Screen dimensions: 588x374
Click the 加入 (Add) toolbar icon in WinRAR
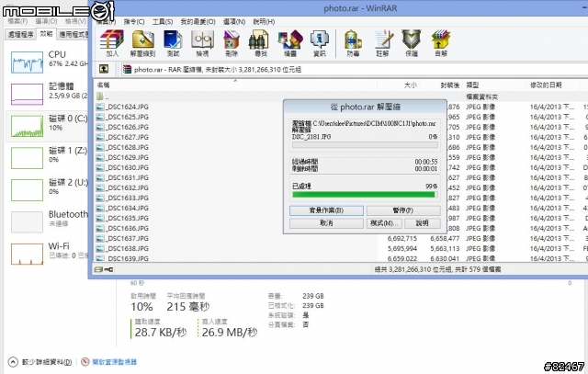pyautogui.click(x=112, y=43)
